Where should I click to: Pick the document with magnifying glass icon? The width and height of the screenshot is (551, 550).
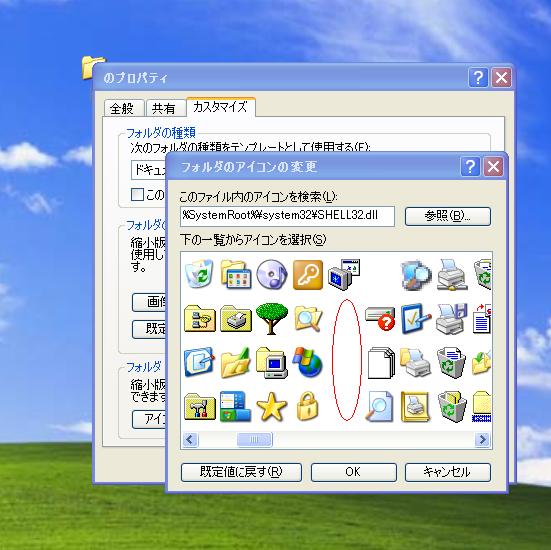[x=379, y=407]
